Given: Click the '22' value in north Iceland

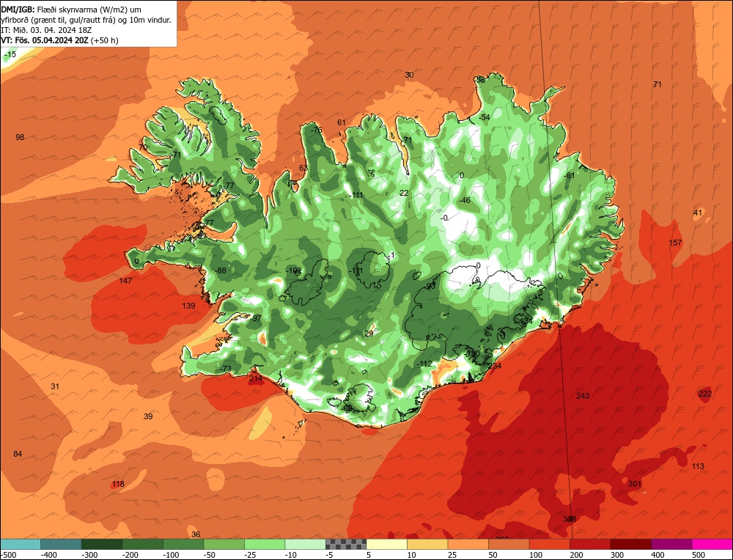Looking at the screenshot, I should (x=404, y=193).
